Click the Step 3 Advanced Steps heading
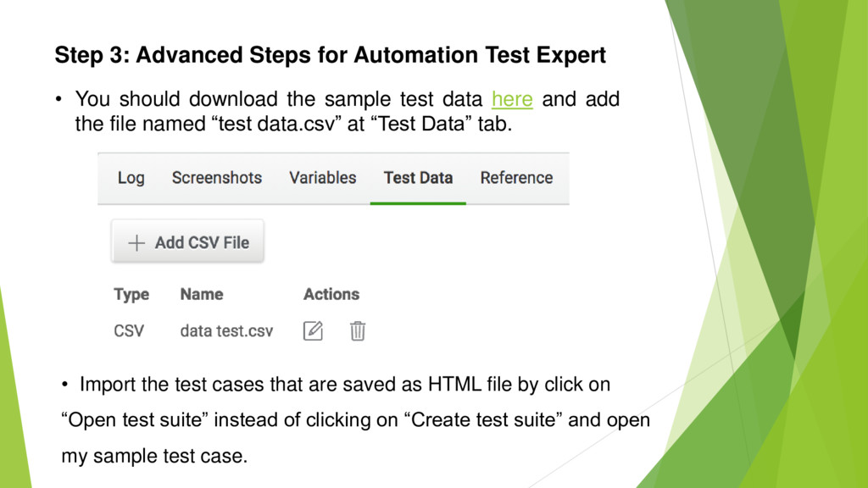Image resolution: width=868 pixels, height=488 pixels. pos(330,56)
